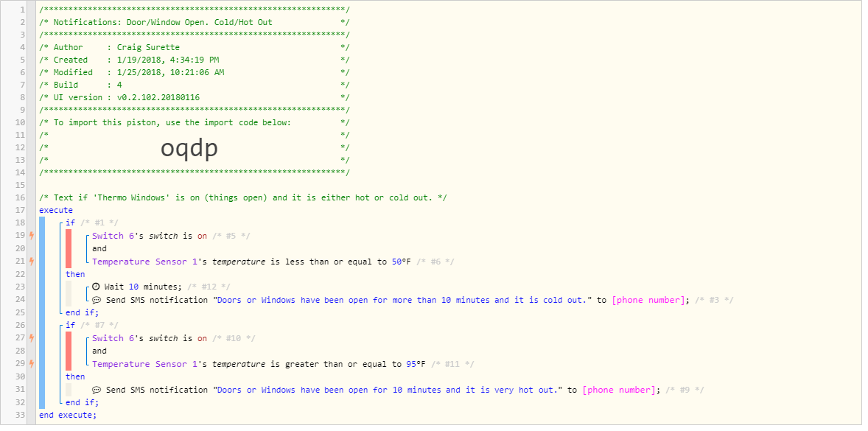Click the comment about 'Thermo Windows' on line 16
868x431 pixels.
click(x=244, y=197)
